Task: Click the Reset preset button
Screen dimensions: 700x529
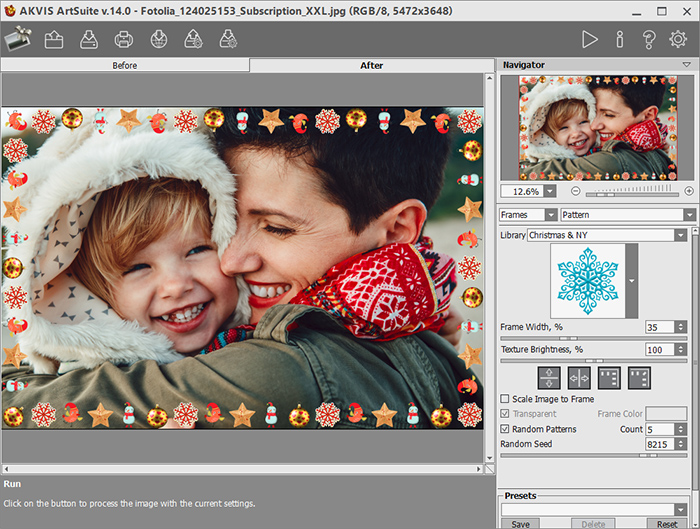Action: (x=667, y=524)
